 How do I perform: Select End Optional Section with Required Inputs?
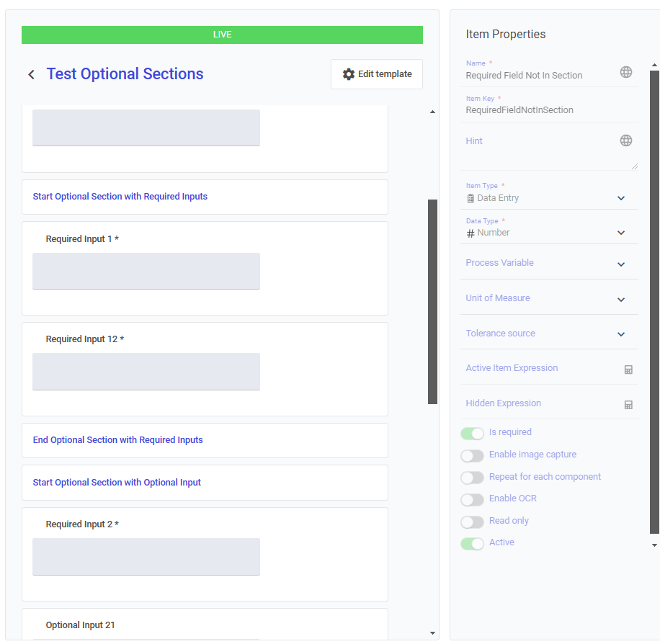coord(118,440)
